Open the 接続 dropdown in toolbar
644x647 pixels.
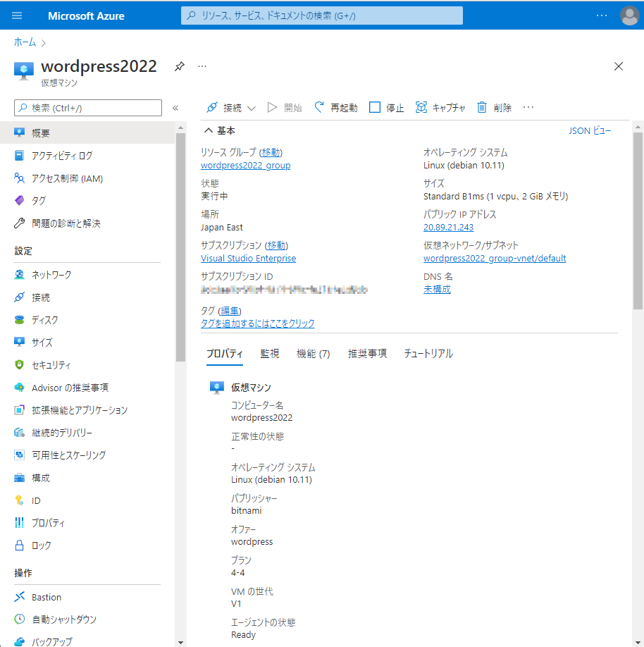coord(231,108)
